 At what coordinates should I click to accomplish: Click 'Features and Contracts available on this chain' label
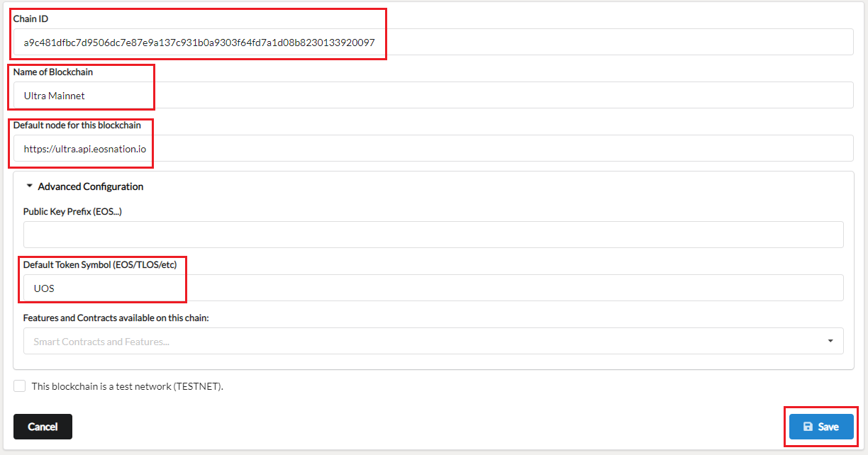coord(116,318)
